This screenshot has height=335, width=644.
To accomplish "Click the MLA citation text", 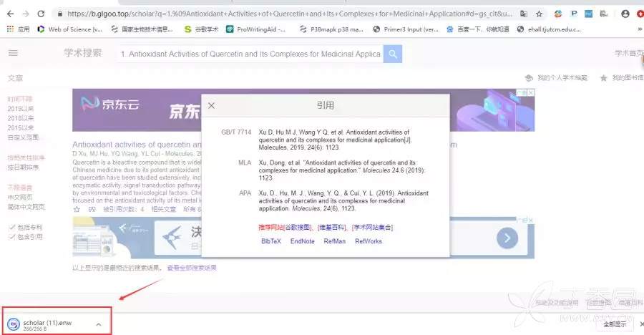I will tap(342, 170).
